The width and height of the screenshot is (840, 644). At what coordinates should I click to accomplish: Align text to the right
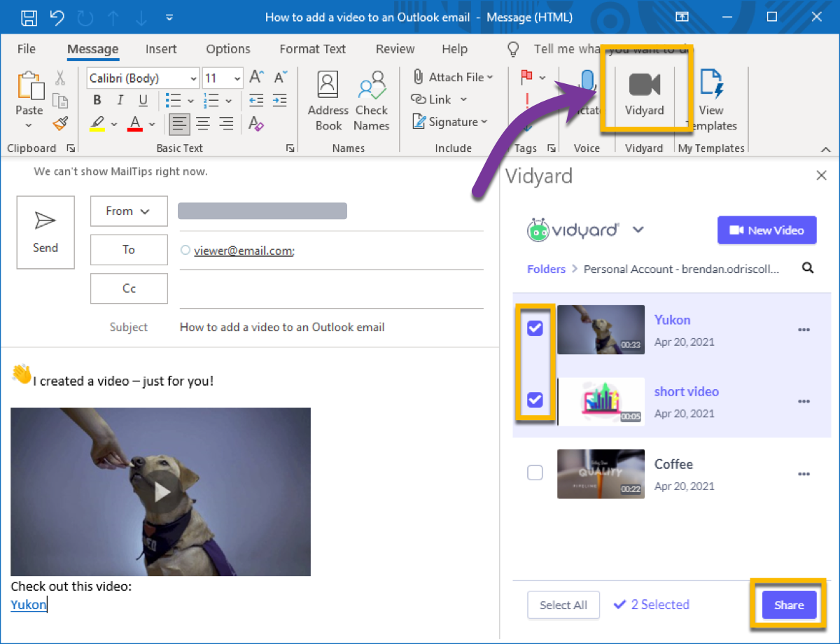226,125
